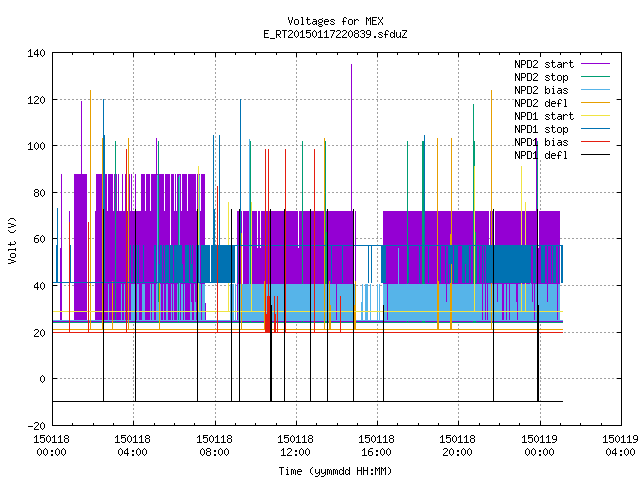The image size is (640, 480).
Task: Click the red NPD1 bias legend line
Action: click(x=595, y=142)
